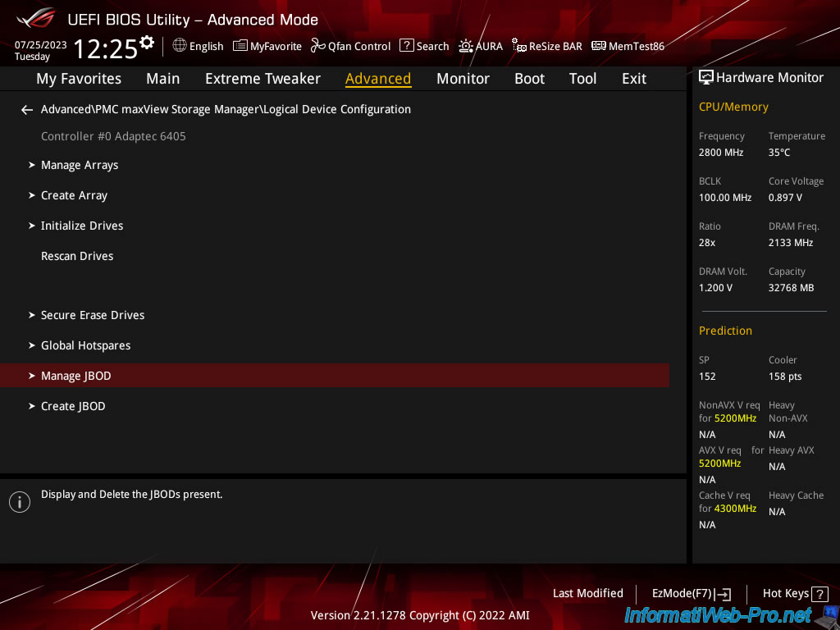The height and width of the screenshot is (630, 840).
Task: Click the MyFavorite list icon
Action: pyautogui.click(x=240, y=46)
